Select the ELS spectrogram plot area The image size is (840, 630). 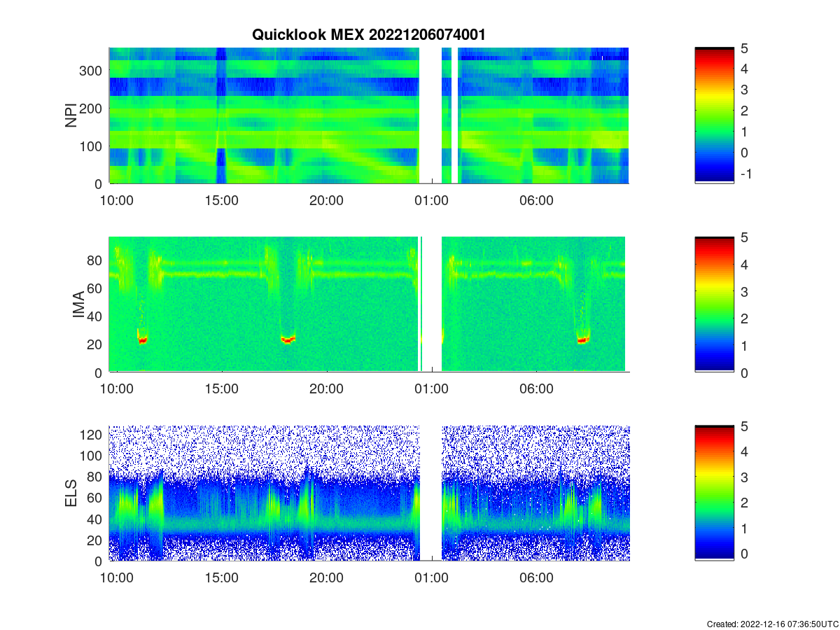point(369,493)
